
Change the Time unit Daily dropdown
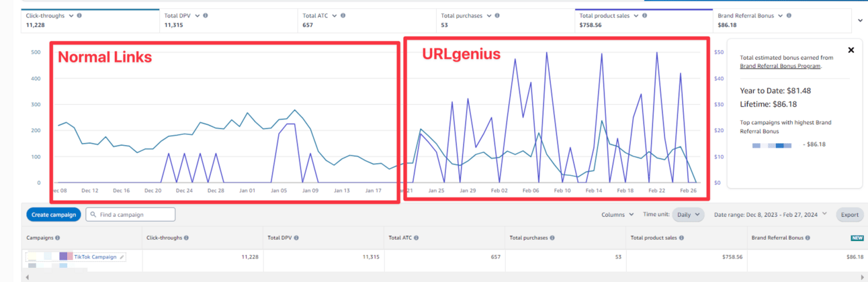pyautogui.click(x=689, y=215)
